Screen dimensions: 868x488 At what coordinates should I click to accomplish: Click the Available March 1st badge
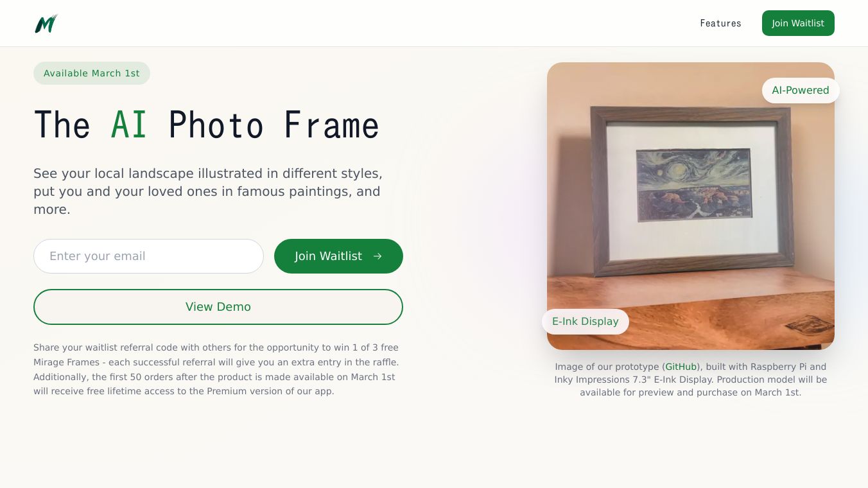[x=92, y=73]
